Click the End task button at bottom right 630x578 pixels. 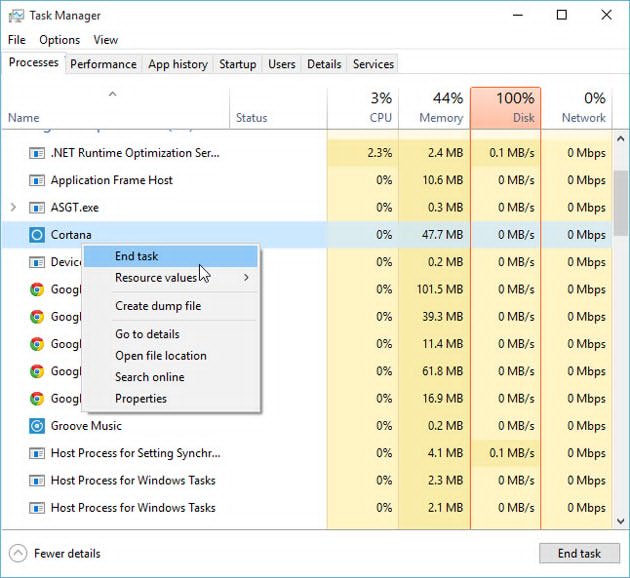(x=579, y=553)
